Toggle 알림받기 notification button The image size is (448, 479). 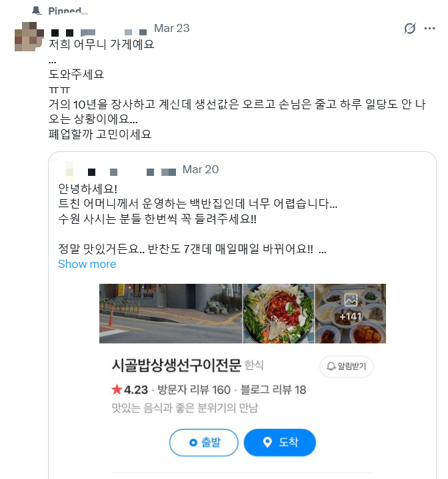347,366
